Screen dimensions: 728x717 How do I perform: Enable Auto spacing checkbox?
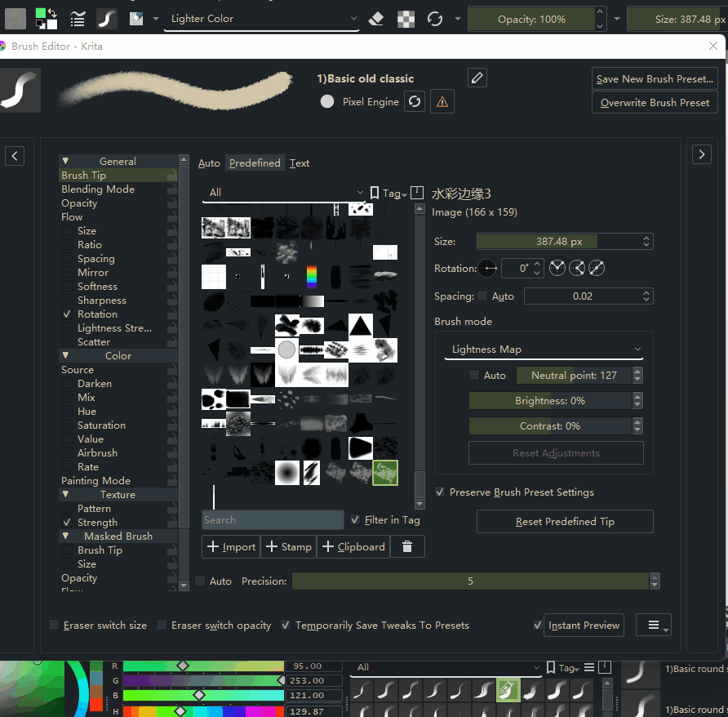[483, 296]
